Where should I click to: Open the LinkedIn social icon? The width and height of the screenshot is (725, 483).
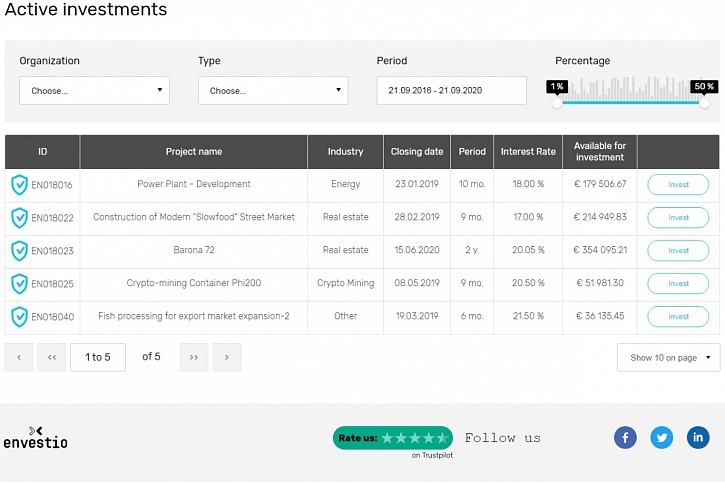697,437
